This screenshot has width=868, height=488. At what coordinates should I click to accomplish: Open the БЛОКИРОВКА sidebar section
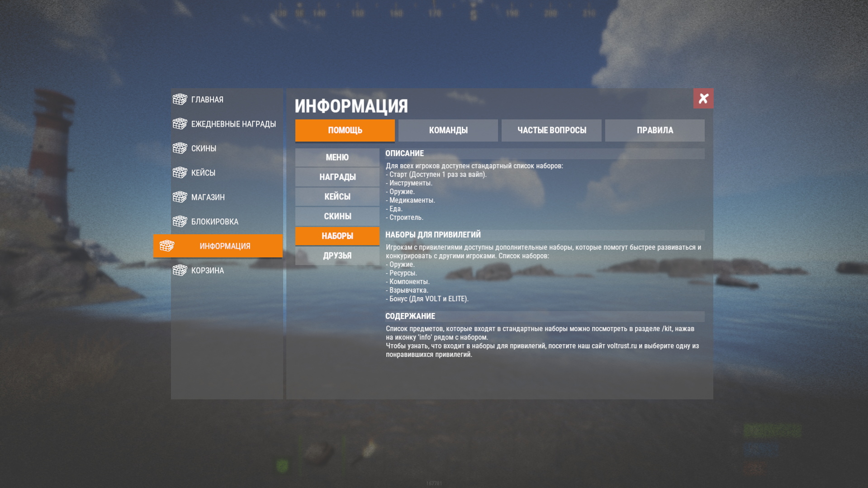pos(227,222)
